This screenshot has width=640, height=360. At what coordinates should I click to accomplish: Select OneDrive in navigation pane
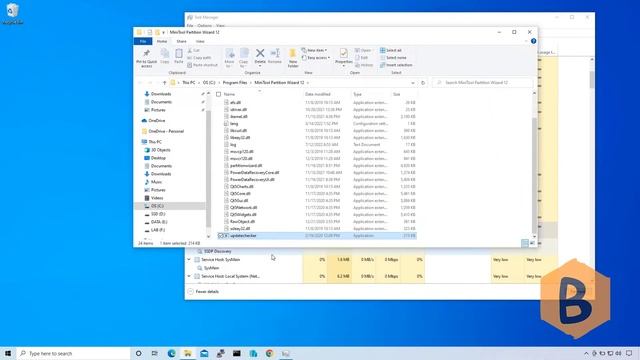[x=157, y=121]
